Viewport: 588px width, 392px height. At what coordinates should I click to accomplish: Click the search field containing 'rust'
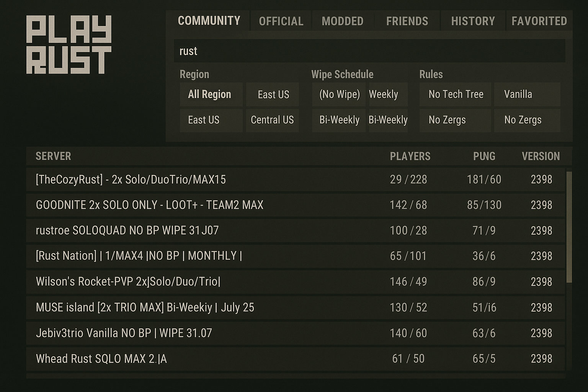pos(369,51)
